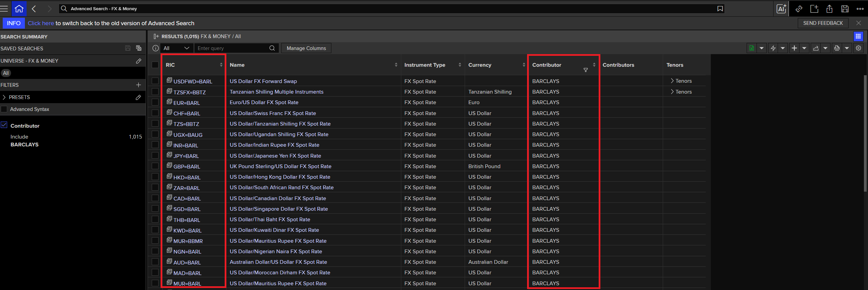Click the Advanced Search address bar
This screenshot has height=290, width=868.
click(x=392, y=9)
